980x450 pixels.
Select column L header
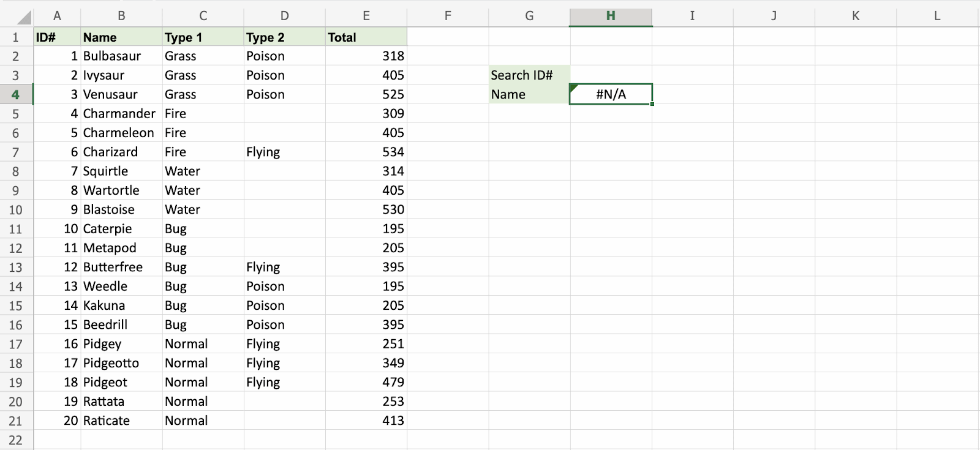click(x=937, y=16)
